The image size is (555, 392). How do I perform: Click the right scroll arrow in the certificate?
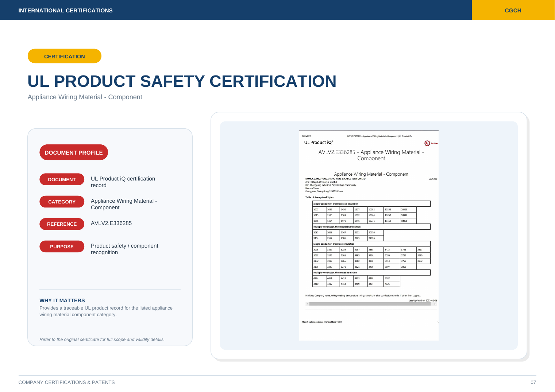[x=435, y=304]
